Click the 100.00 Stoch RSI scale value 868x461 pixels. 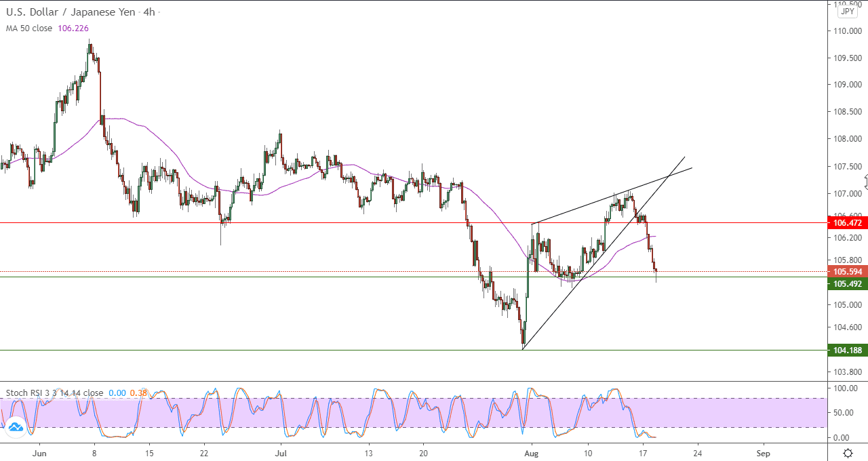point(847,388)
